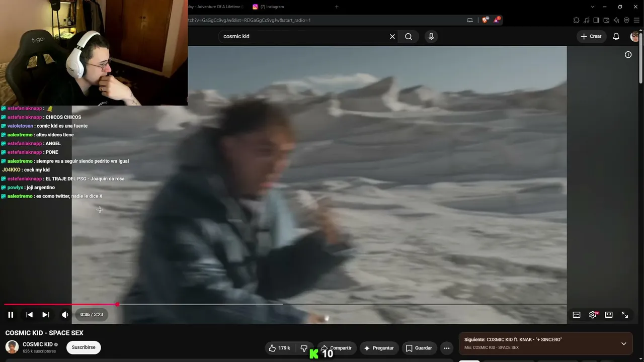Click the '626 k suscriptores' text
This screenshot has height=362, width=644.
tap(39, 351)
